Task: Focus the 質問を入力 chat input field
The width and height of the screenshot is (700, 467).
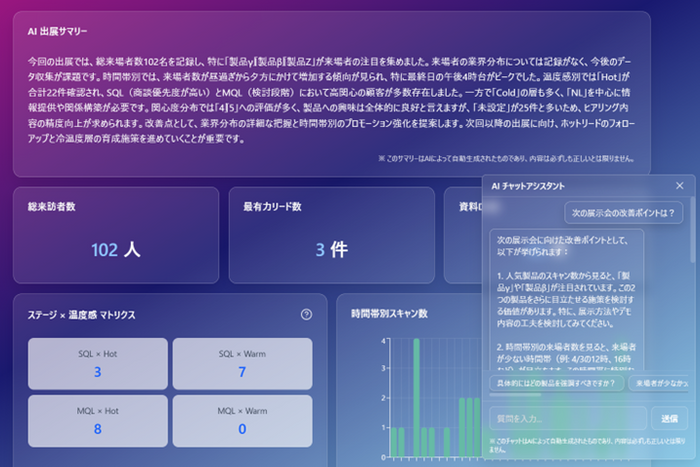Action: tap(565, 418)
